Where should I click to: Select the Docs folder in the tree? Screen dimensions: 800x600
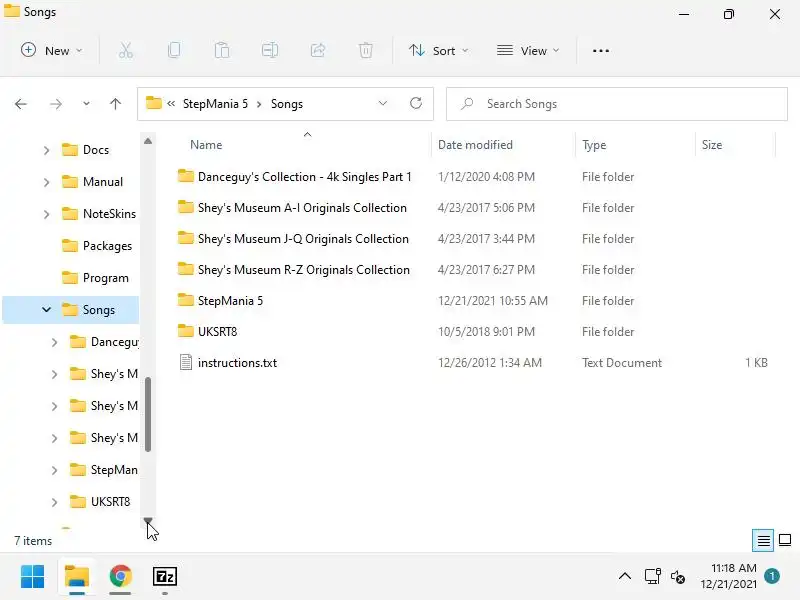pos(96,150)
